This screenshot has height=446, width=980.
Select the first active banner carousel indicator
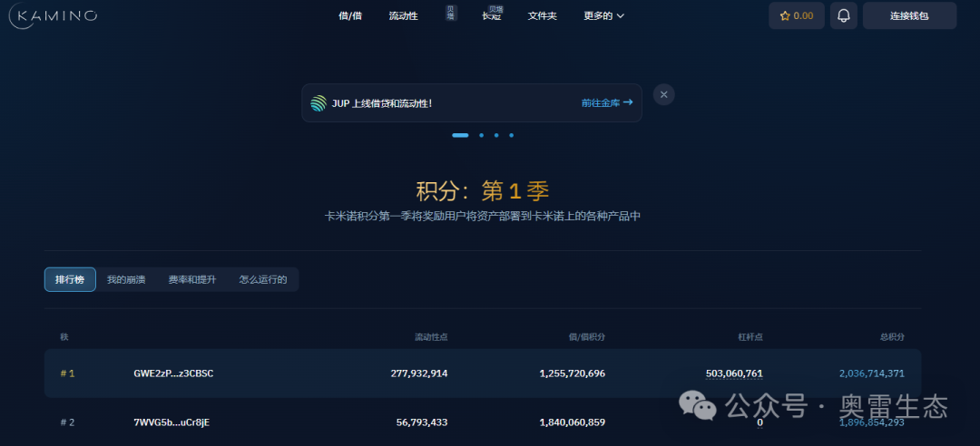point(460,135)
